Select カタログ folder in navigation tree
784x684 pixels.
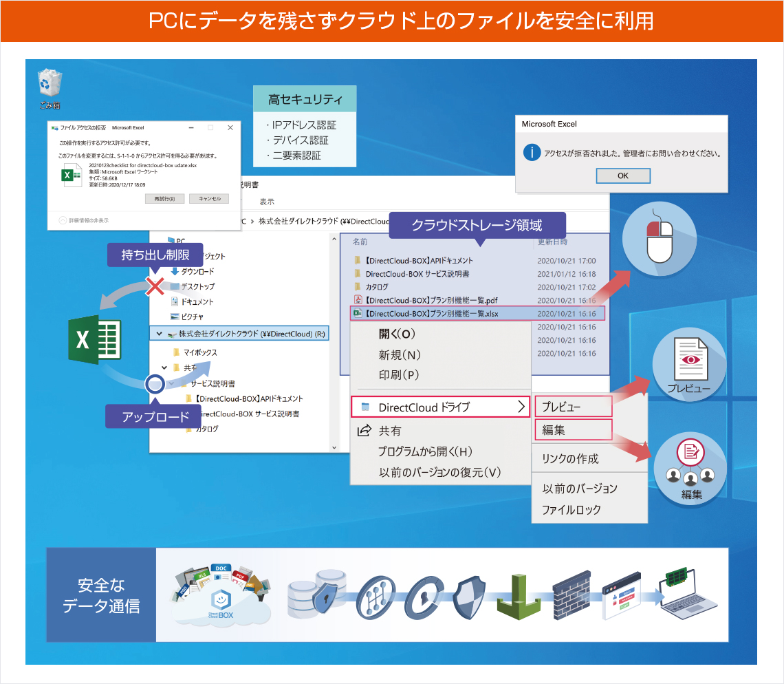(202, 429)
